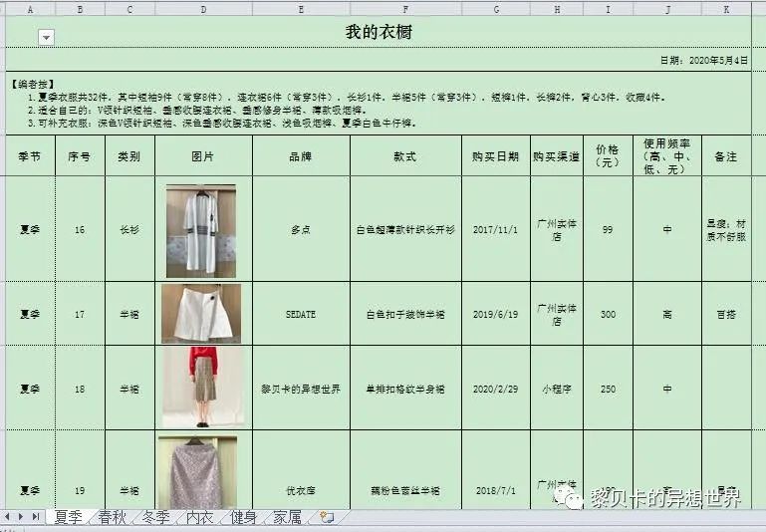Screen dimensions: 766x532
Task: Click the brand cell 多点
Action: 302,229
